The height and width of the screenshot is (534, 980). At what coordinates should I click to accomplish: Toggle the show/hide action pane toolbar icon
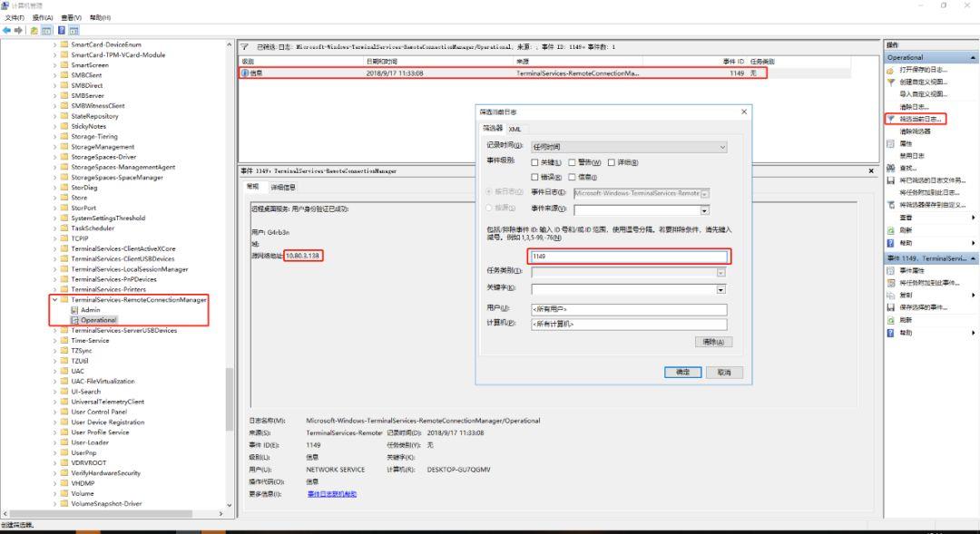[73, 30]
